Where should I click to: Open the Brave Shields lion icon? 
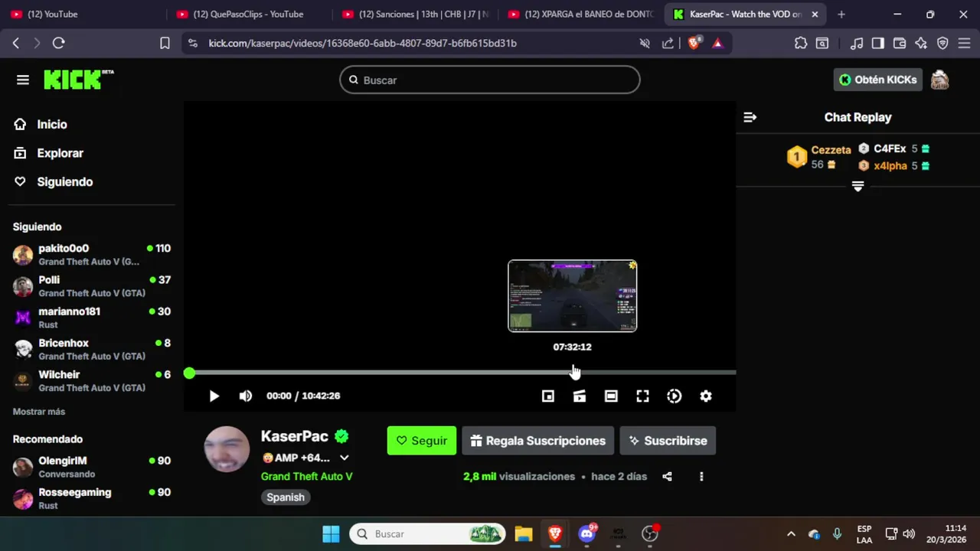coord(694,43)
